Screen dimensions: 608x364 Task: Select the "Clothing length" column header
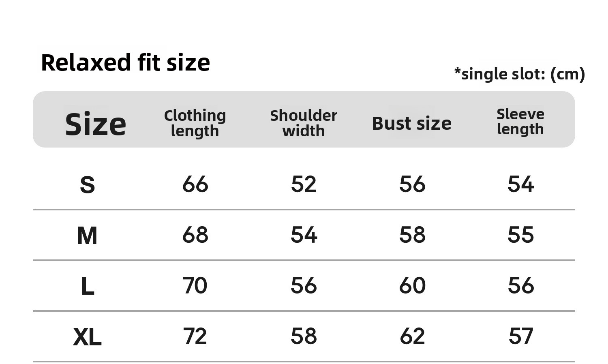pos(195,123)
